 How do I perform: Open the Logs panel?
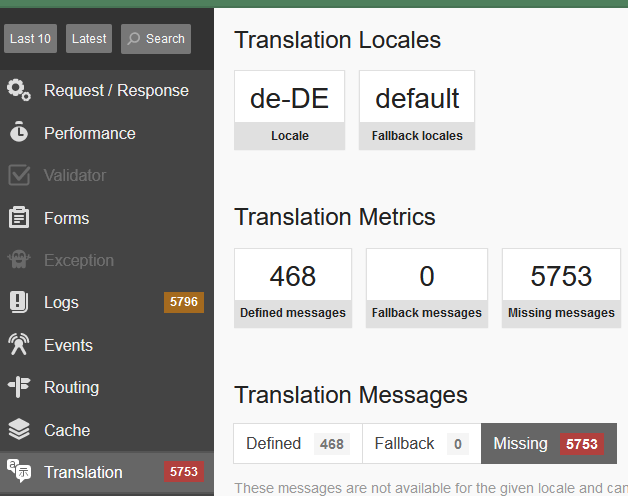pyautogui.click(x=107, y=302)
